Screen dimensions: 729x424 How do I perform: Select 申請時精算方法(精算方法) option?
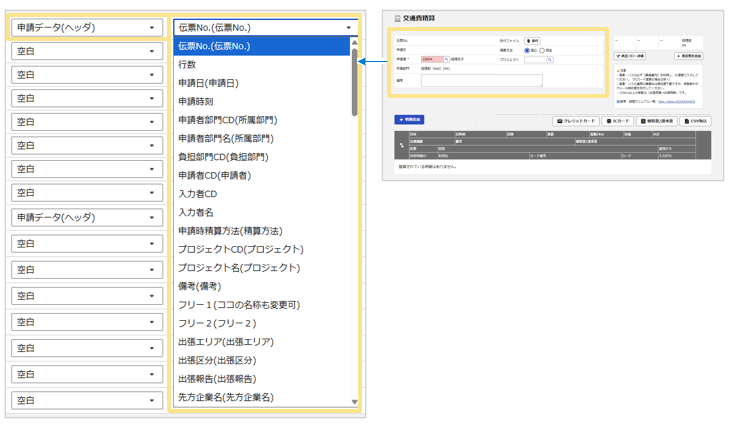click(x=262, y=231)
